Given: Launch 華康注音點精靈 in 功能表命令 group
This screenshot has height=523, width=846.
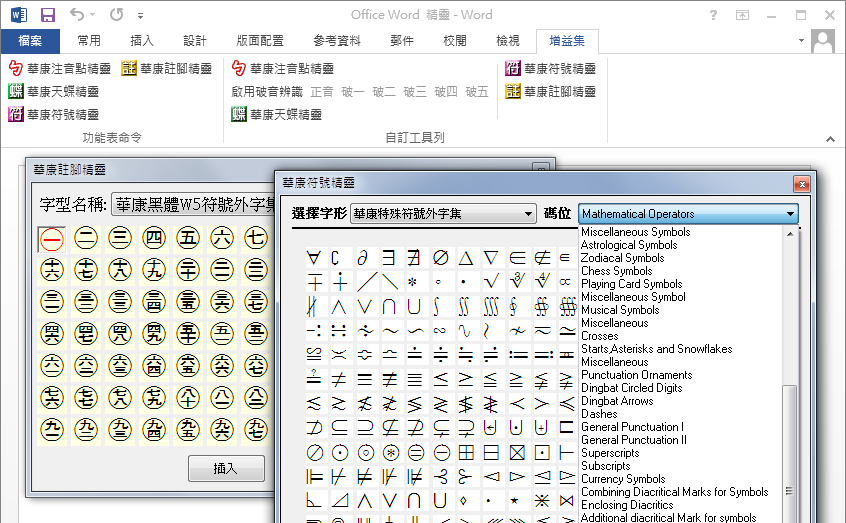Looking at the screenshot, I should (59, 69).
